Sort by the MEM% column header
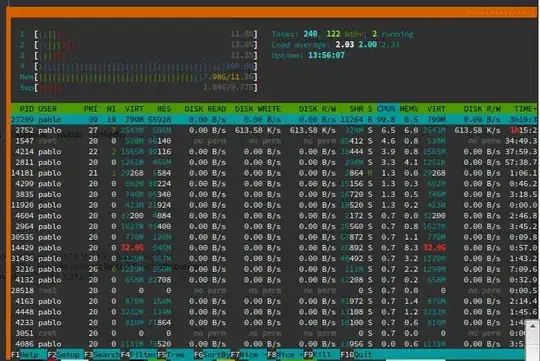Image resolution: width=540 pixels, height=361 pixels. pos(409,109)
